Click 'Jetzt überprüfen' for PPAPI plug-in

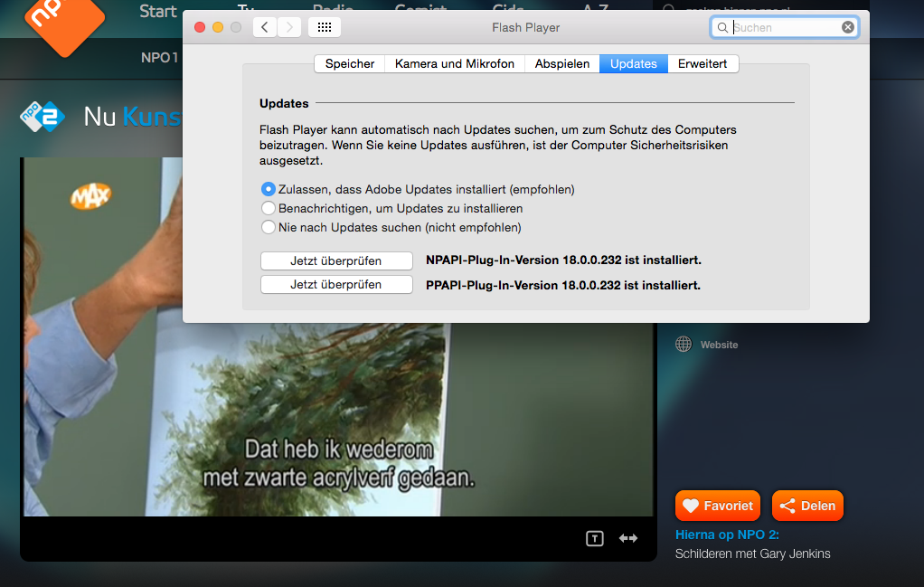[336, 285]
